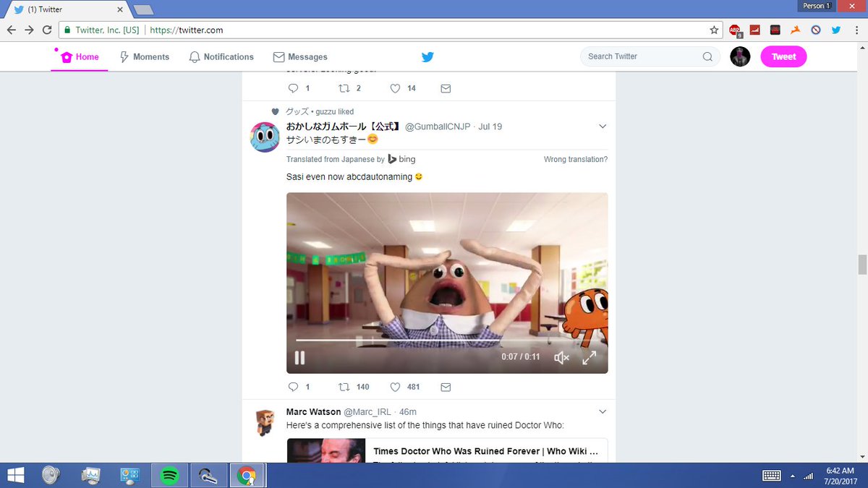Click the pink Tweet button
868x488 pixels.
tap(783, 56)
